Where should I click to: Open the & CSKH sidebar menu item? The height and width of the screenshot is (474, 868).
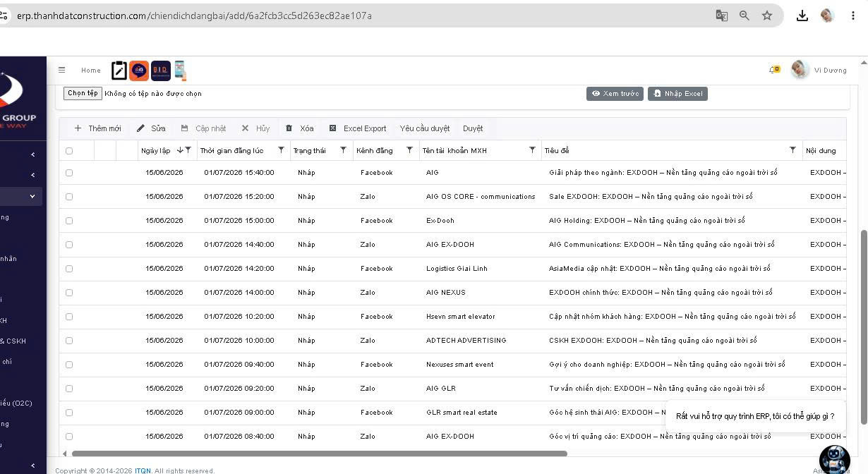click(x=13, y=341)
